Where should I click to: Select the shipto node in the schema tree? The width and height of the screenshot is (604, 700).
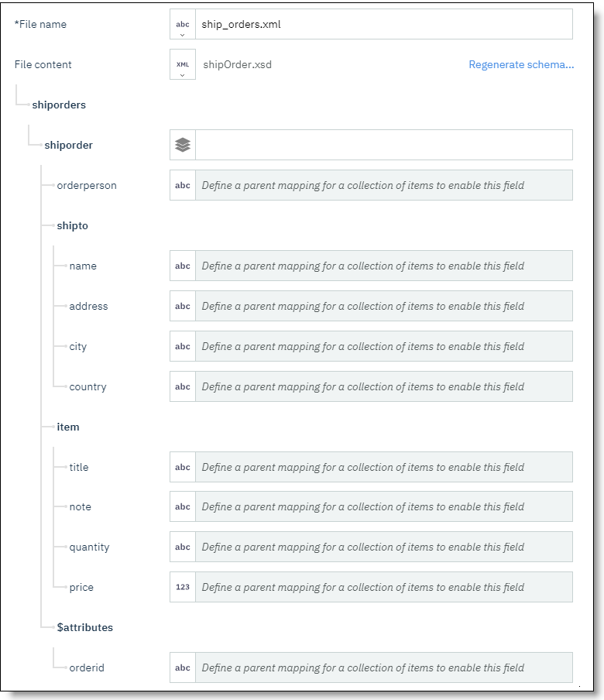(x=74, y=225)
